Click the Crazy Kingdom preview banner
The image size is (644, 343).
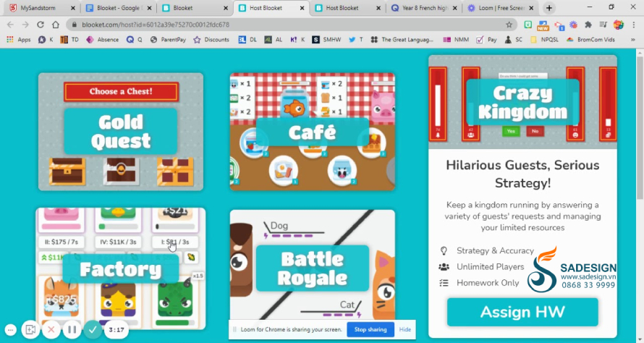(x=522, y=102)
